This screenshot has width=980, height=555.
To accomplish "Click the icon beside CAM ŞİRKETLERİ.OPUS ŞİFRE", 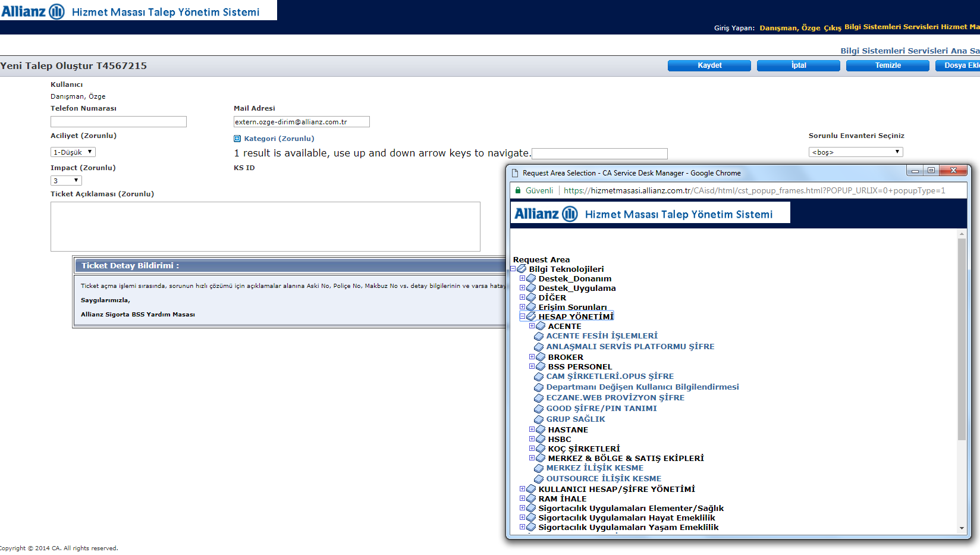I will (539, 377).
